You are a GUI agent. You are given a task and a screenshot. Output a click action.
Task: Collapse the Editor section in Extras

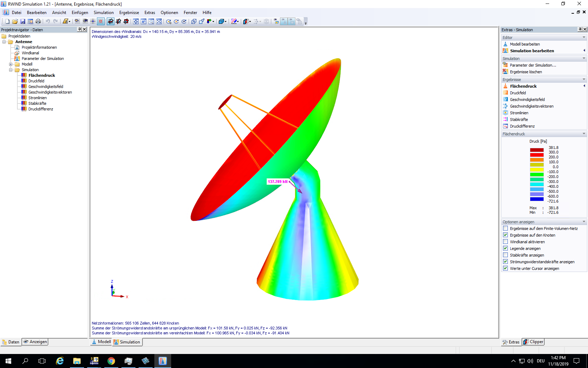click(584, 38)
